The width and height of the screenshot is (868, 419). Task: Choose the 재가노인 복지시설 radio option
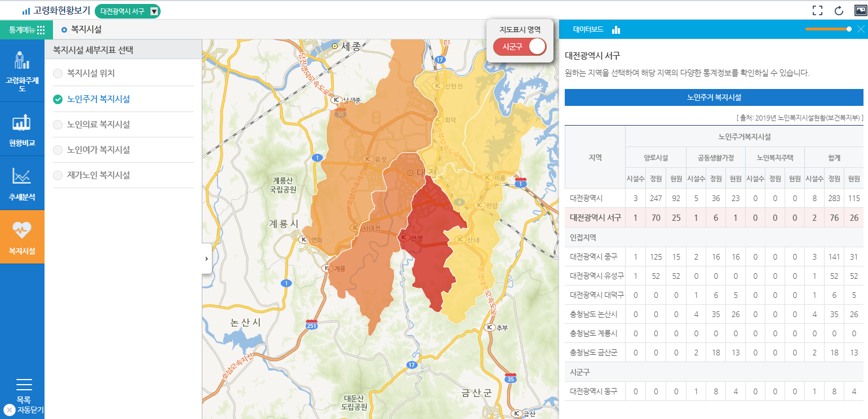point(57,175)
